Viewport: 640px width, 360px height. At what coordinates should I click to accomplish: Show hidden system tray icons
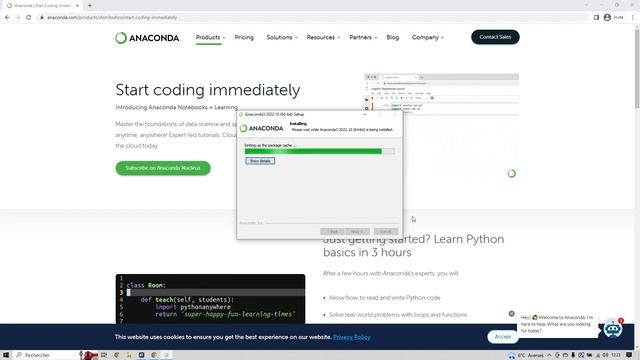pyautogui.click(x=549, y=355)
